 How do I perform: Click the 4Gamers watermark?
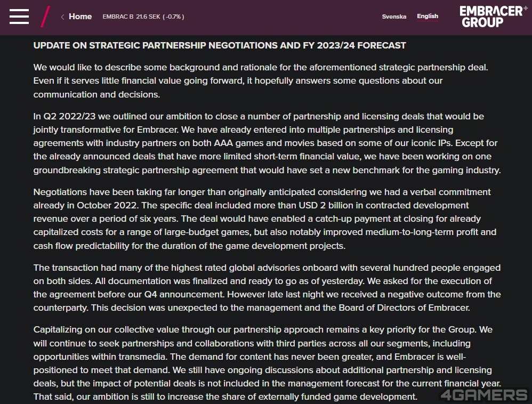pyautogui.click(x=484, y=395)
